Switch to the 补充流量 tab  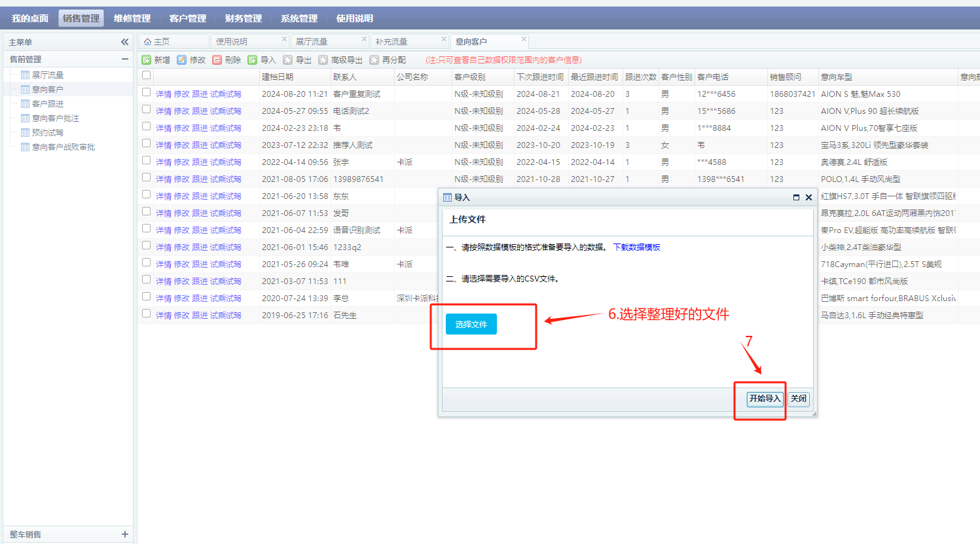391,41
